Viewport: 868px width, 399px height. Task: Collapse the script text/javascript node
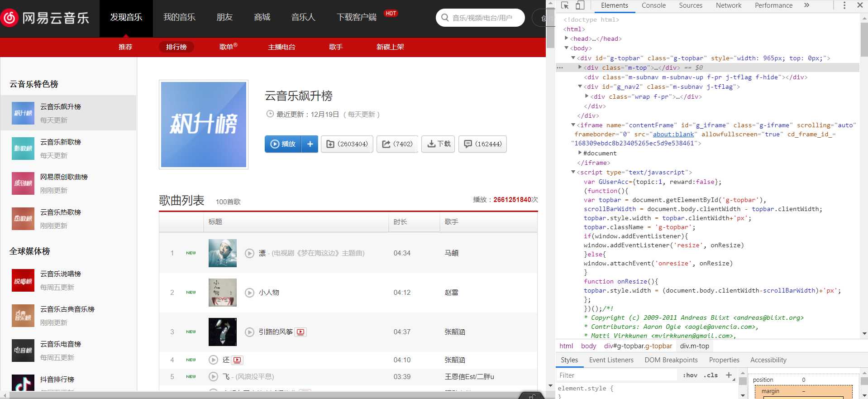(x=573, y=172)
